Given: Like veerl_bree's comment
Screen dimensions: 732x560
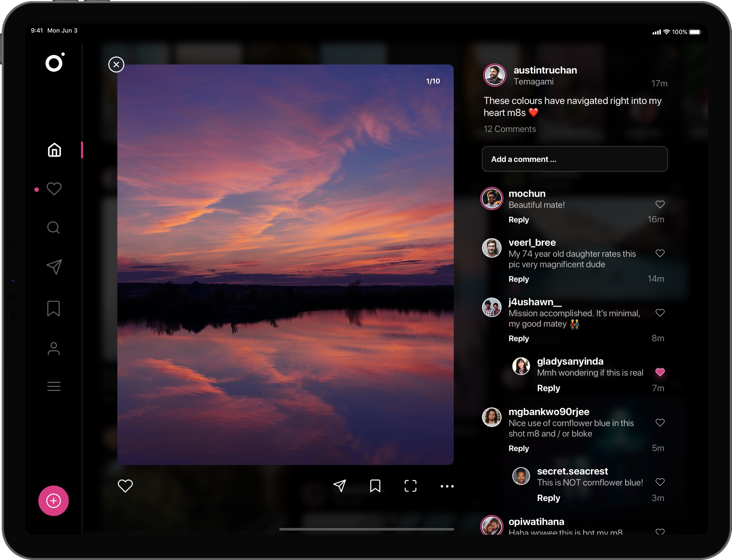Looking at the screenshot, I should pyautogui.click(x=660, y=253).
